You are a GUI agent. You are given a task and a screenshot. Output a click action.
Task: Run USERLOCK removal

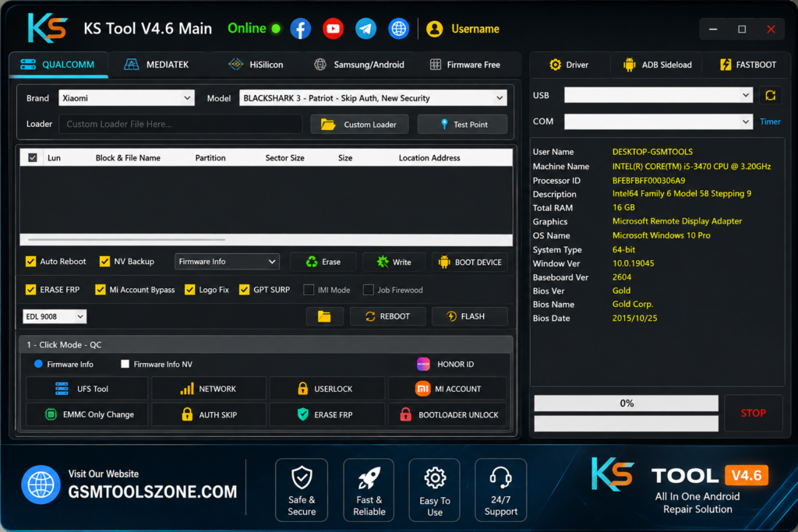tap(327, 389)
